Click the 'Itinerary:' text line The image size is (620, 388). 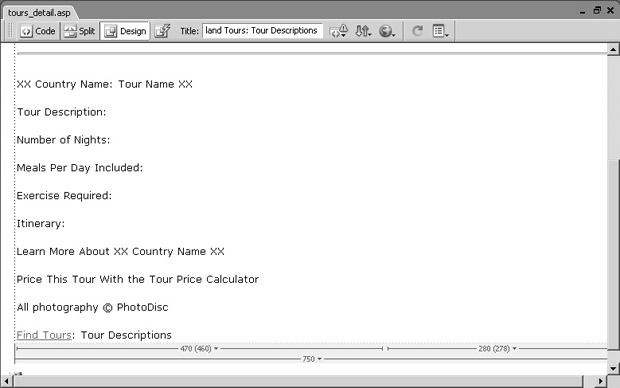pyautogui.click(x=40, y=223)
